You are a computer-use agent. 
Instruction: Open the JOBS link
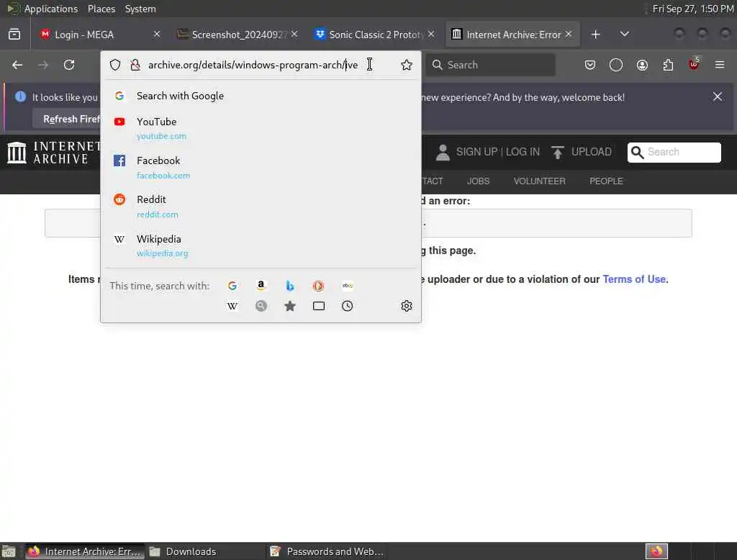(478, 181)
